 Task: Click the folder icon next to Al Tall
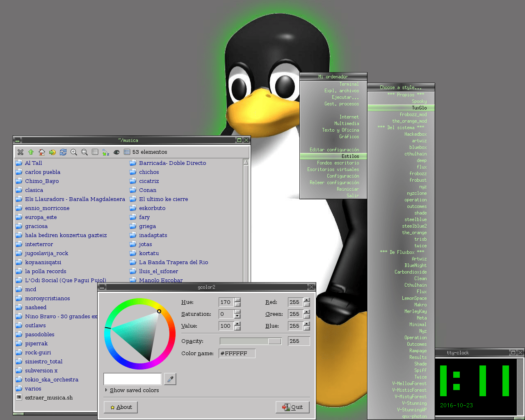[19, 163]
